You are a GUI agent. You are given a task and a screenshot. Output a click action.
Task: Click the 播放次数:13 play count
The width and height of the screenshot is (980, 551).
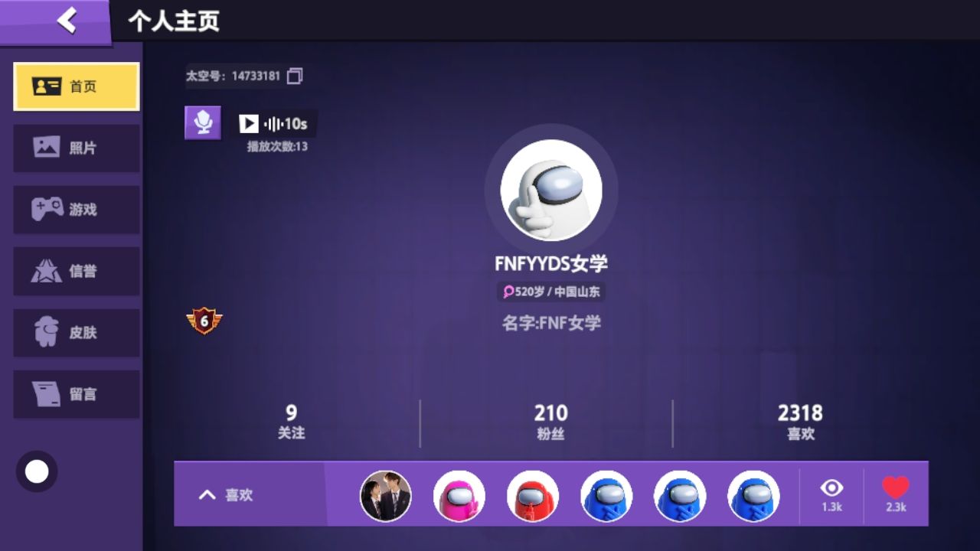277,146
